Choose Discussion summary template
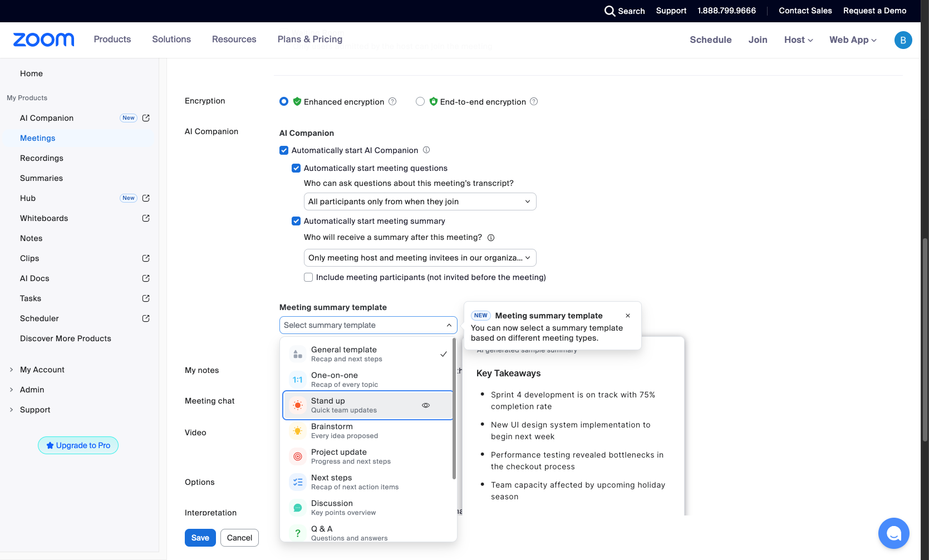929x560 pixels. click(368, 508)
